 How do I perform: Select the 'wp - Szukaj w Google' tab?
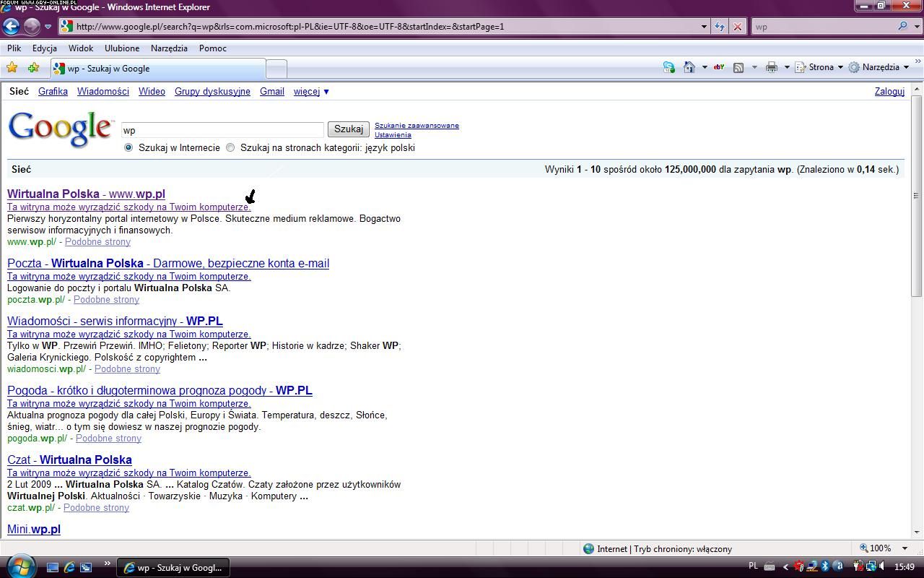[x=158, y=69]
